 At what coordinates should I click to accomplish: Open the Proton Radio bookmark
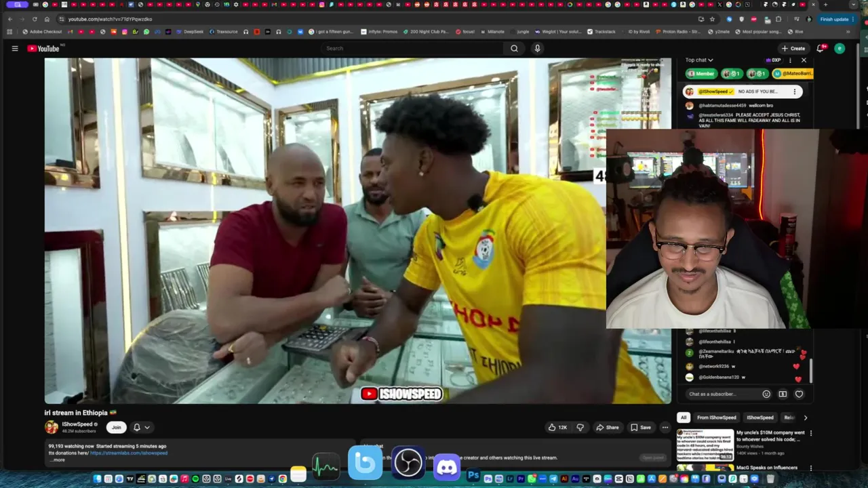pyautogui.click(x=678, y=32)
